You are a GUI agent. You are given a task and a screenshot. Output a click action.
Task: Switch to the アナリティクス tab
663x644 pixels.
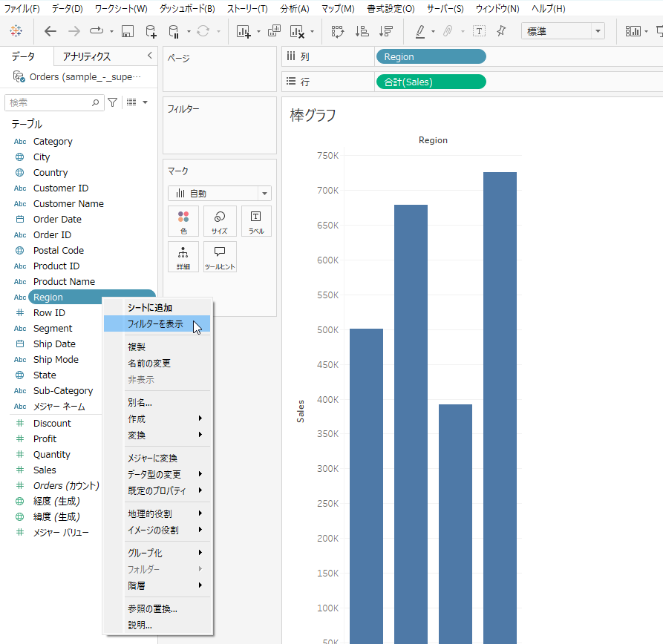87,56
